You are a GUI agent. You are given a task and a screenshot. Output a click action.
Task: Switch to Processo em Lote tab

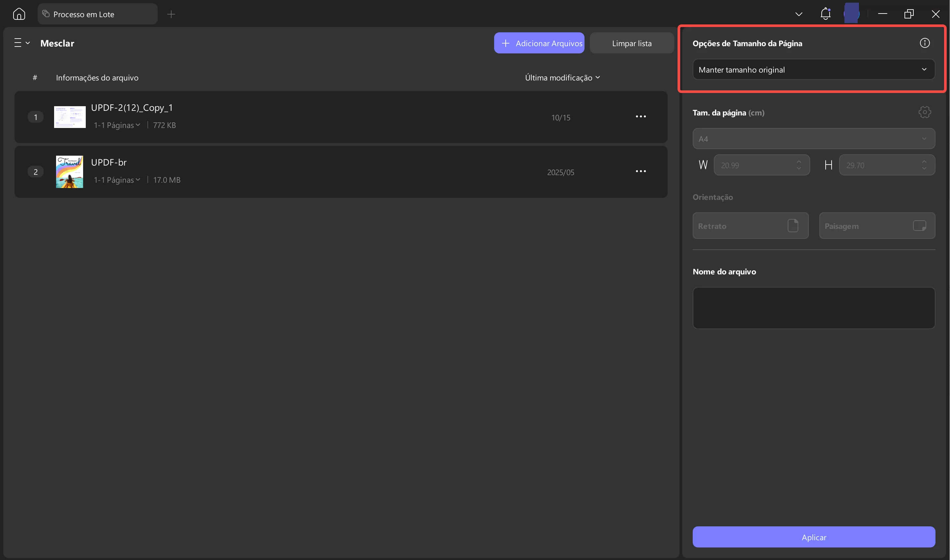[x=97, y=14]
